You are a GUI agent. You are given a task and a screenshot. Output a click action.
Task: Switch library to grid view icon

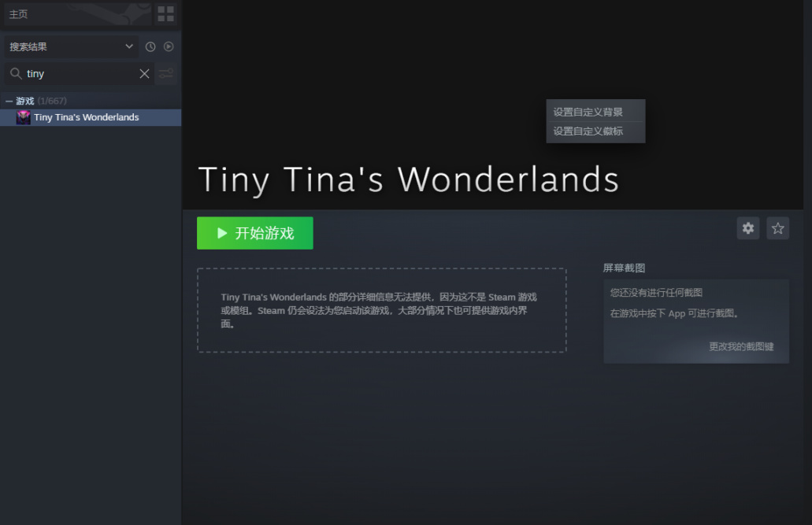[165, 14]
